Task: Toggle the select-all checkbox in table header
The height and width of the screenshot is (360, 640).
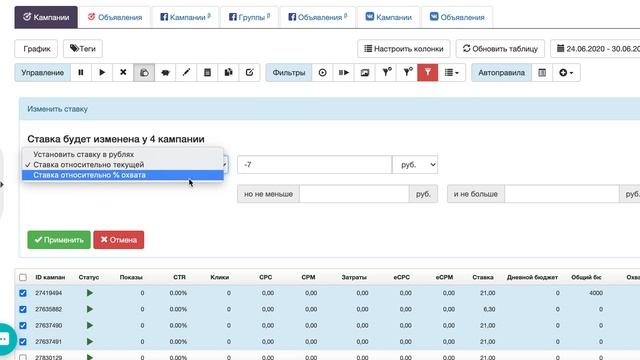Action: [x=23, y=278]
